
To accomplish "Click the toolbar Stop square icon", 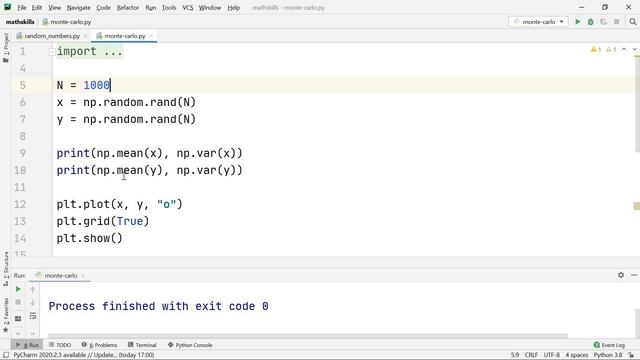I will (617, 22).
